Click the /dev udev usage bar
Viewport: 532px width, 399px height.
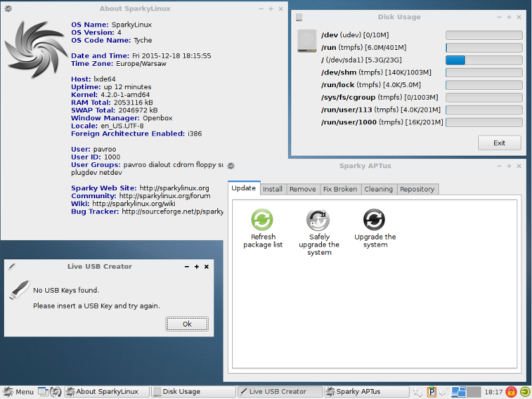(x=484, y=35)
